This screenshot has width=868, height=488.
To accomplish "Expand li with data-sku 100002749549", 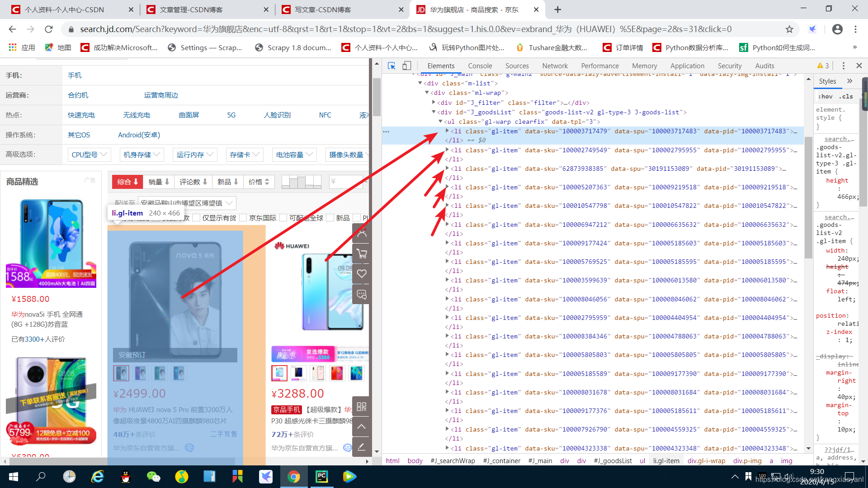I will (x=447, y=150).
